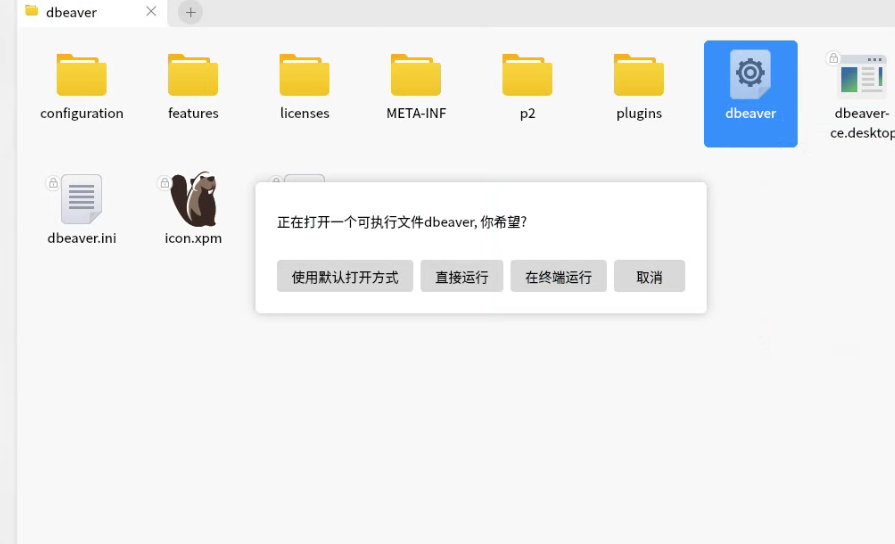The image size is (895, 544).
Task: Click the folder icon in dbeaver tab
Action: (31, 11)
